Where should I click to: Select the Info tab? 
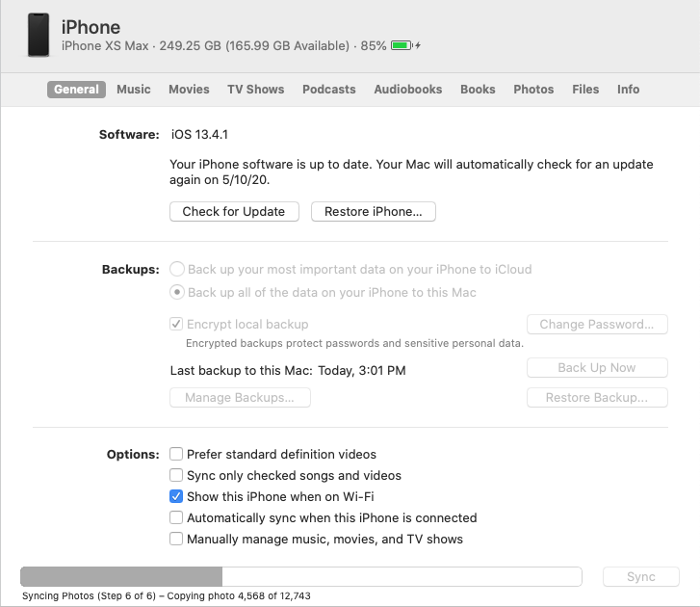[628, 90]
